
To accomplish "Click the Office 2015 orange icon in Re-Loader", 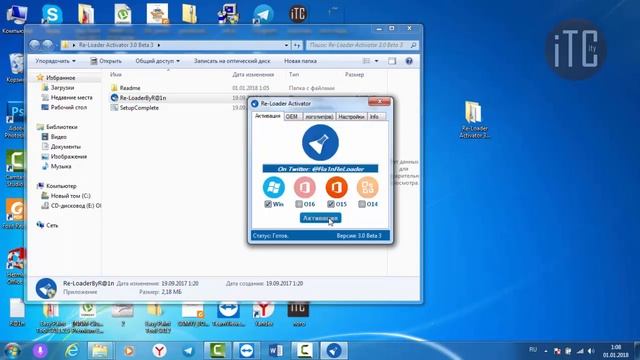I will [x=336, y=187].
